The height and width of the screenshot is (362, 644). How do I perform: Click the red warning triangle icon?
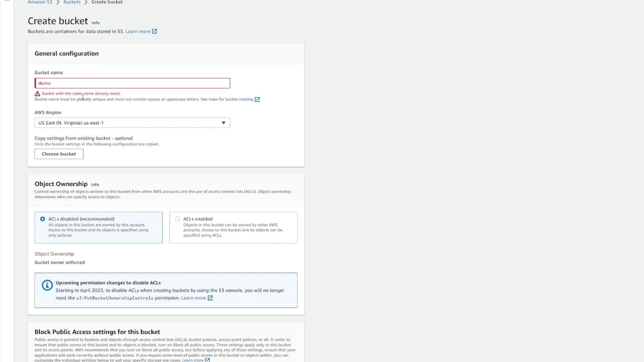point(37,94)
